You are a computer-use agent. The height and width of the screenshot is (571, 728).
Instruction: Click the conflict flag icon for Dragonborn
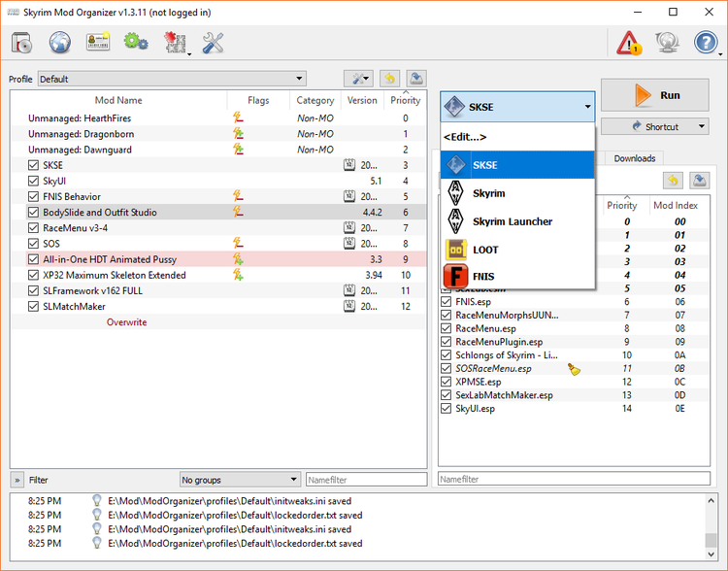tap(238, 133)
